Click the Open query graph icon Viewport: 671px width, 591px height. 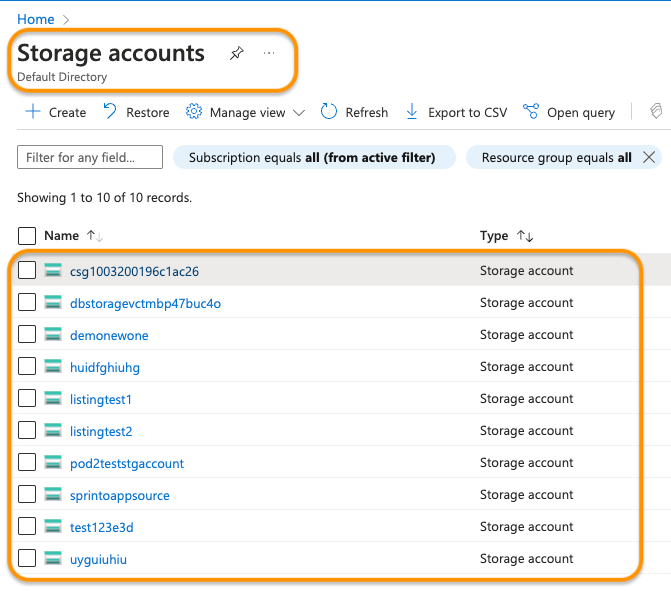point(531,112)
